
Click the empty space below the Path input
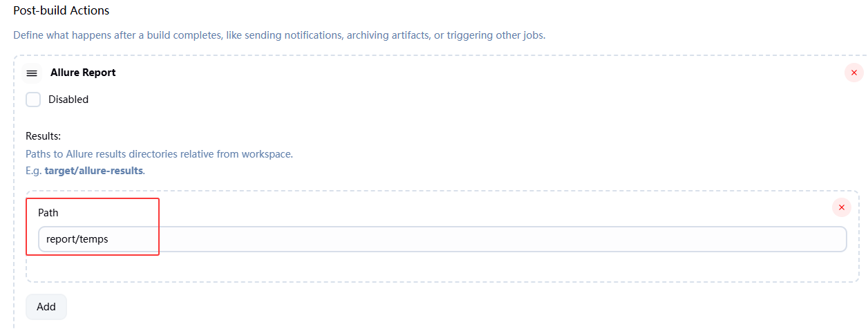coord(442,267)
